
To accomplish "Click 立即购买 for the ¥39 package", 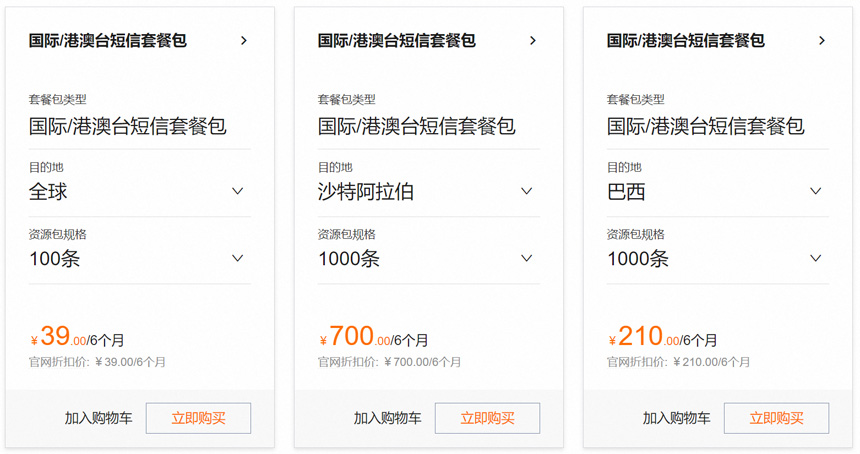I will 198,418.
